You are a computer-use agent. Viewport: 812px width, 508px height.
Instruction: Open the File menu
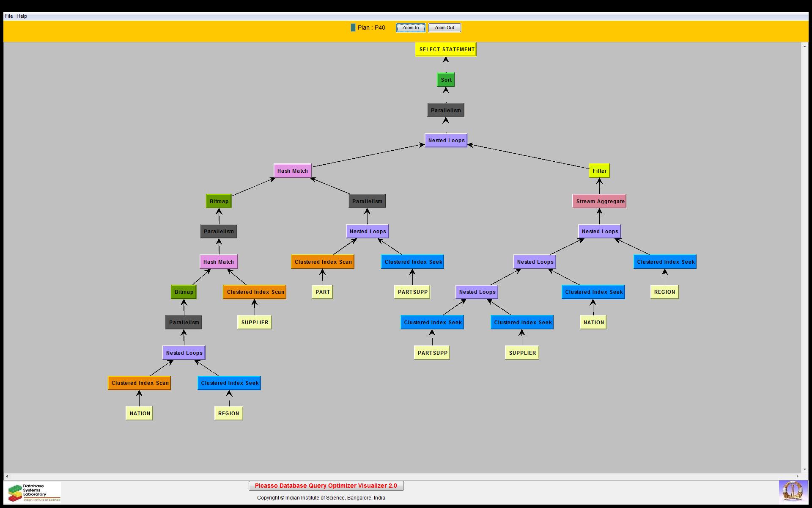pos(9,16)
